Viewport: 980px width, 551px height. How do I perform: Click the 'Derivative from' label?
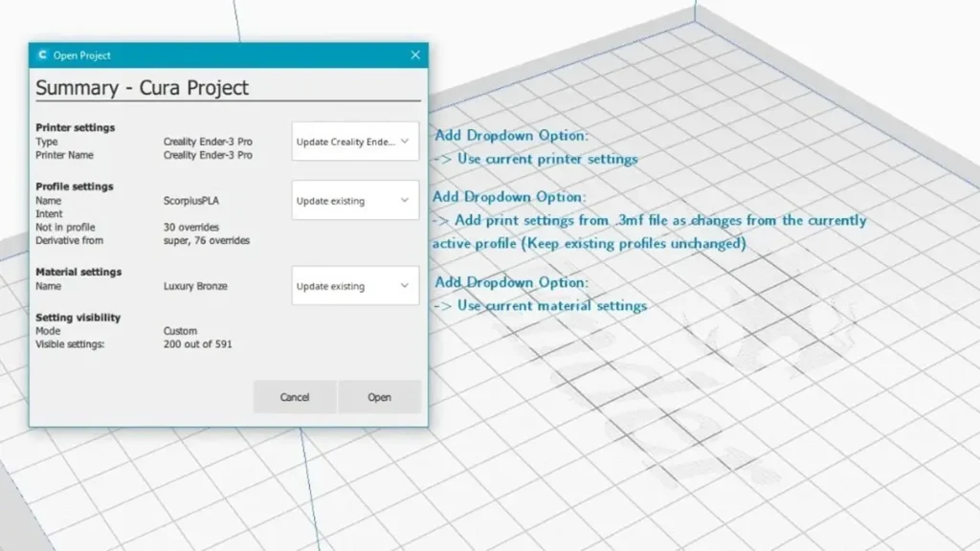click(x=69, y=240)
